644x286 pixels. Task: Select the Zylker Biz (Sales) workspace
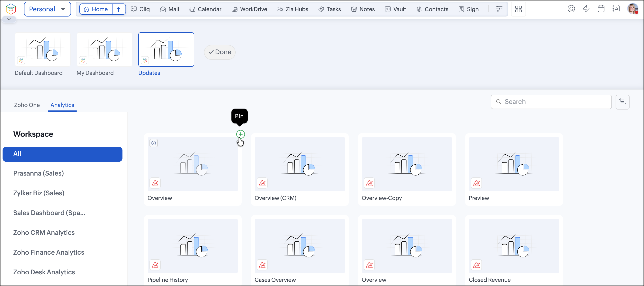(x=39, y=193)
